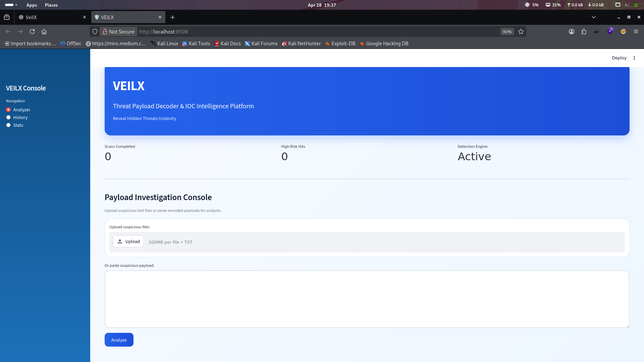Screen dimensions: 644x362
Task: Click the date and time in the top bar
Action: 322,5
